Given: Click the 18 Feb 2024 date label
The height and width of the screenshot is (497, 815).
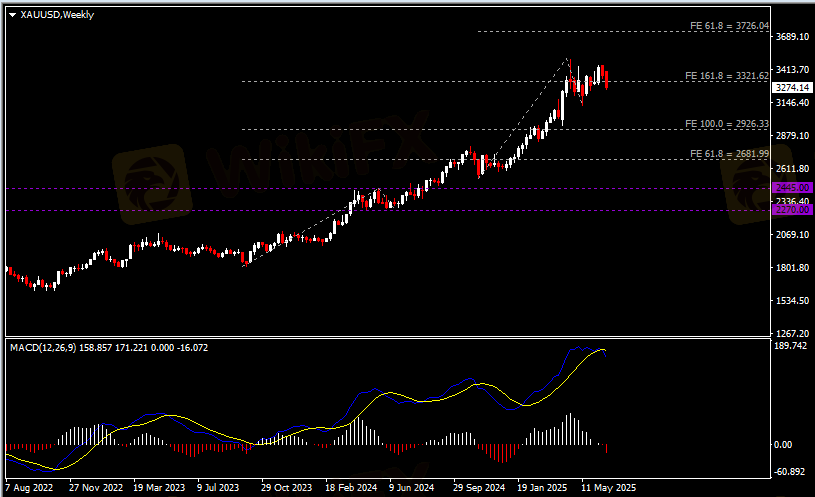Looking at the screenshot, I should tap(351, 489).
